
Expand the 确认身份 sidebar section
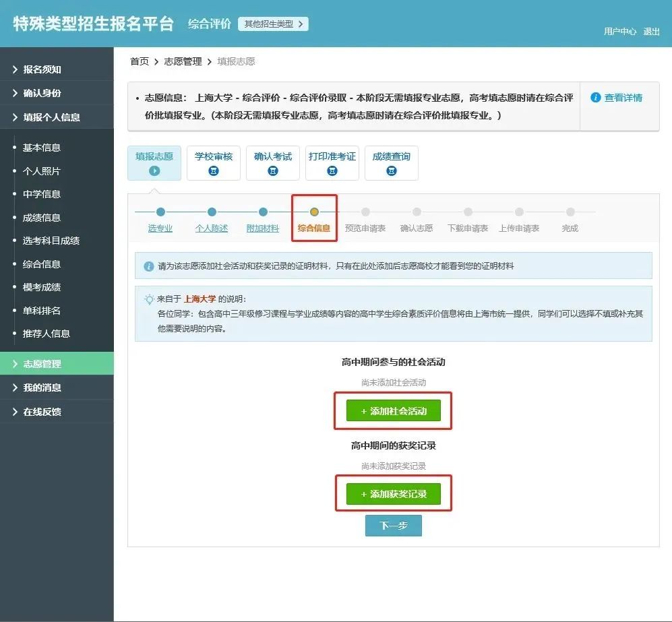(42, 93)
